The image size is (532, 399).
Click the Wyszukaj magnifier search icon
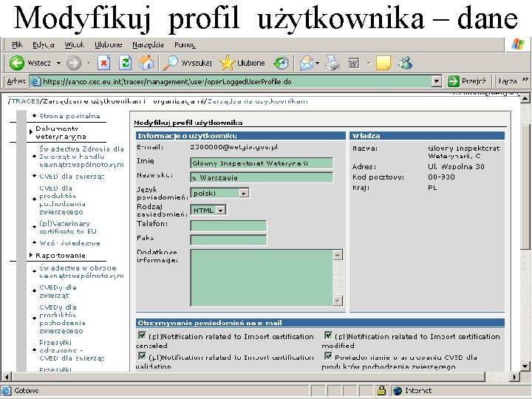[x=170, y=63]
